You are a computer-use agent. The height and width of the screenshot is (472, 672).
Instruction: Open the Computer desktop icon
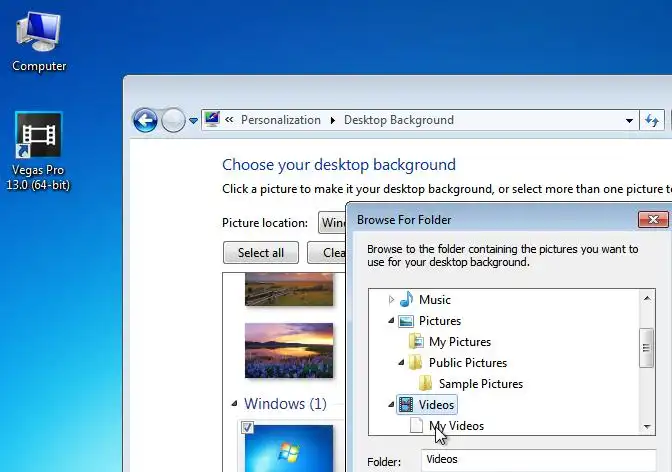(x=39, y=42)
